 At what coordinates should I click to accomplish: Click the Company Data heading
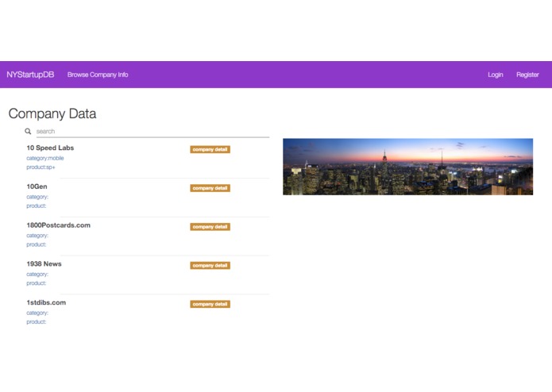(x=52, y=113)
